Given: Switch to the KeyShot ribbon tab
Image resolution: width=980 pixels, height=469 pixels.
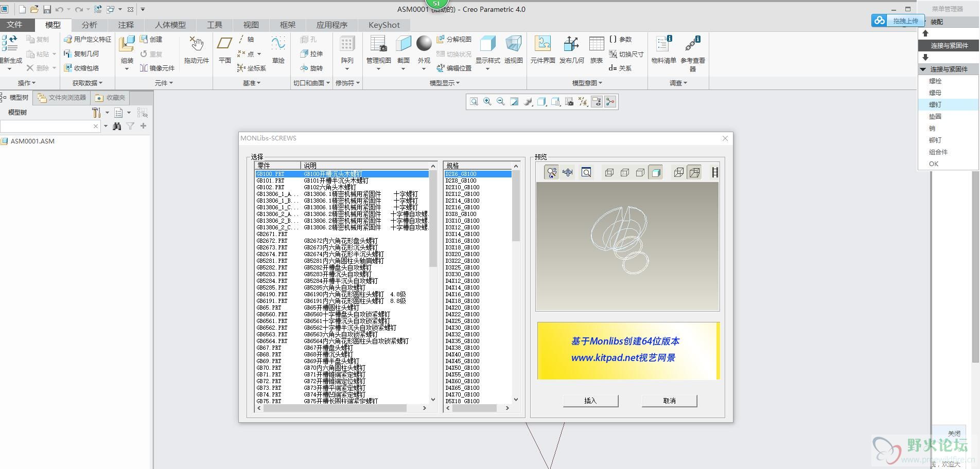Looking at the screenshot, I should 384,25.
